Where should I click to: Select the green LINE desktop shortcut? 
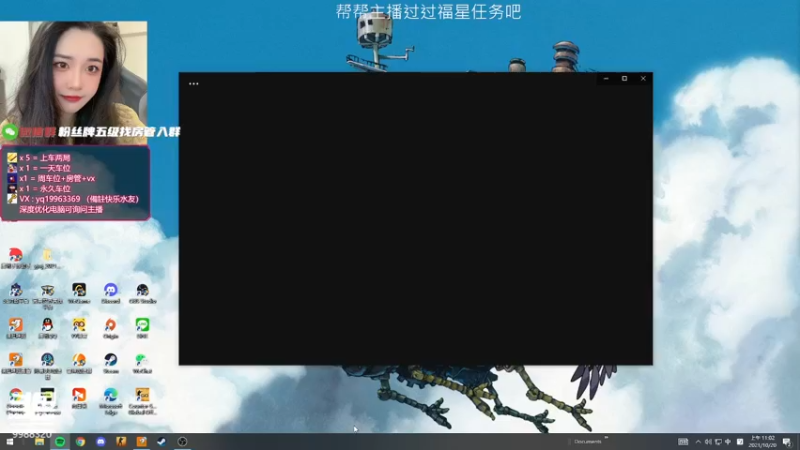[x=142, y=329]
